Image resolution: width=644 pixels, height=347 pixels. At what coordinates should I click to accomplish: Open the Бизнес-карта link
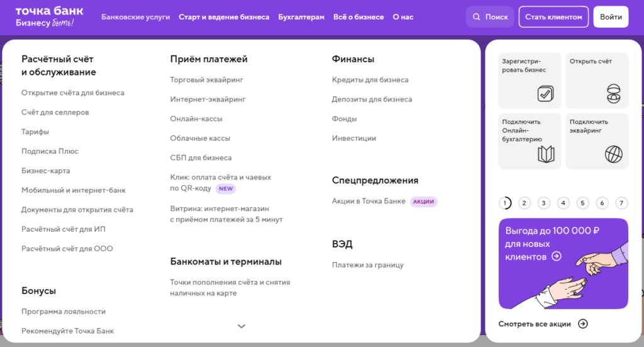[x=45, y=171]
